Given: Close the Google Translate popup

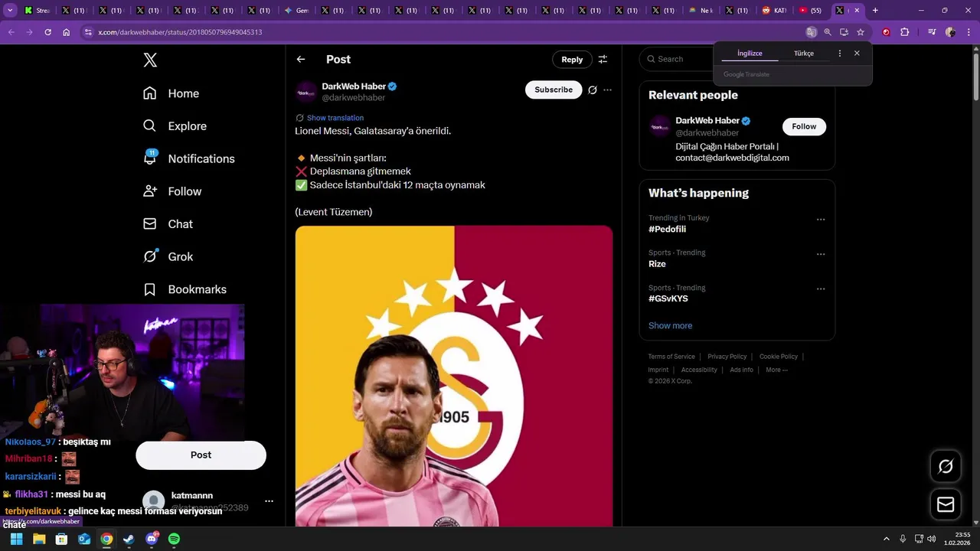Looking at the screenshot, I should [x=857, y=54].
